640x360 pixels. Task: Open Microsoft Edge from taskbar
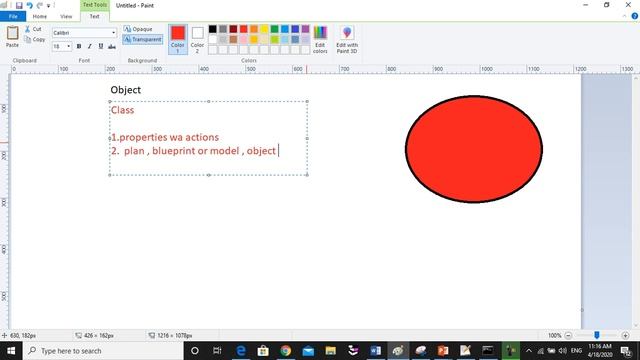pyautogui.click(x=241, y=351)
